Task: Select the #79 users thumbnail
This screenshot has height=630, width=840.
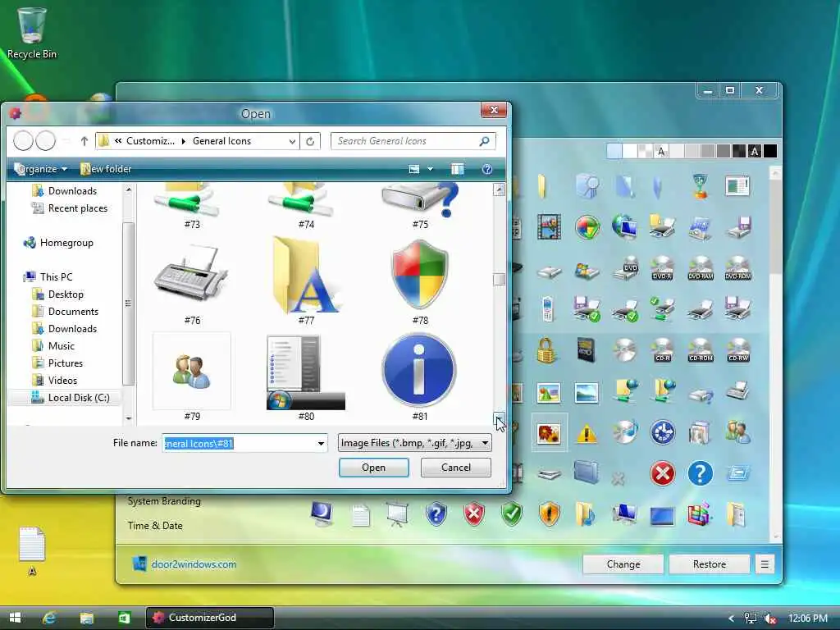Action: click(x=192, y=371)
